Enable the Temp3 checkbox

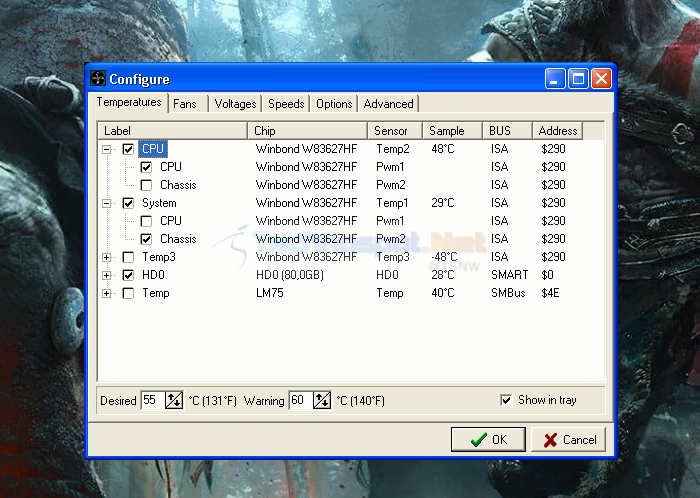128,257
